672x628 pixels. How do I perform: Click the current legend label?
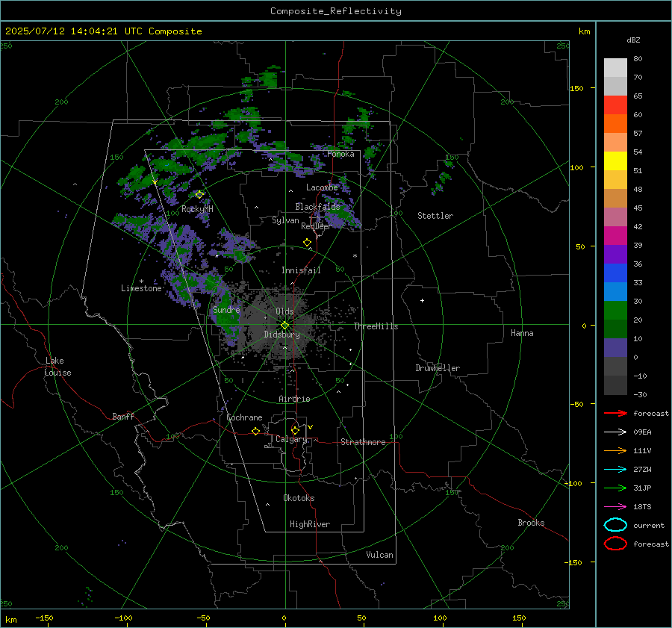[649, 525]
